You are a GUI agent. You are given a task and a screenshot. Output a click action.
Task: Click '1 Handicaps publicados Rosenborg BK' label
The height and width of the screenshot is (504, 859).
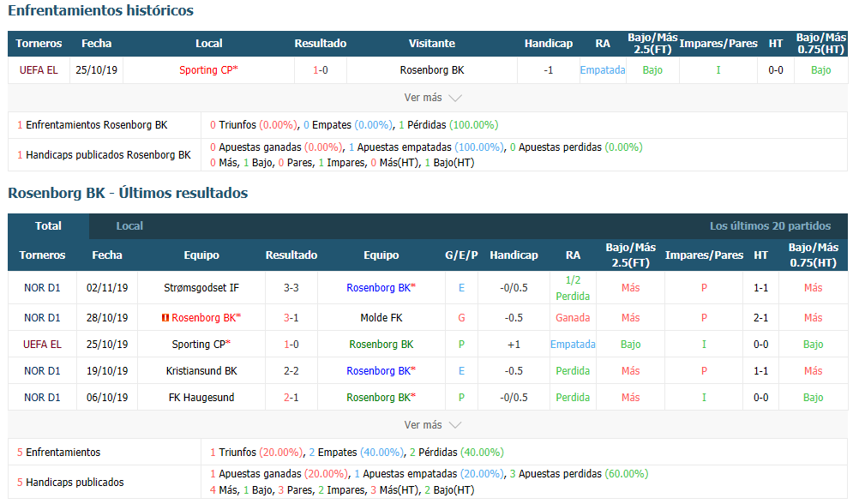click(104, 155)
